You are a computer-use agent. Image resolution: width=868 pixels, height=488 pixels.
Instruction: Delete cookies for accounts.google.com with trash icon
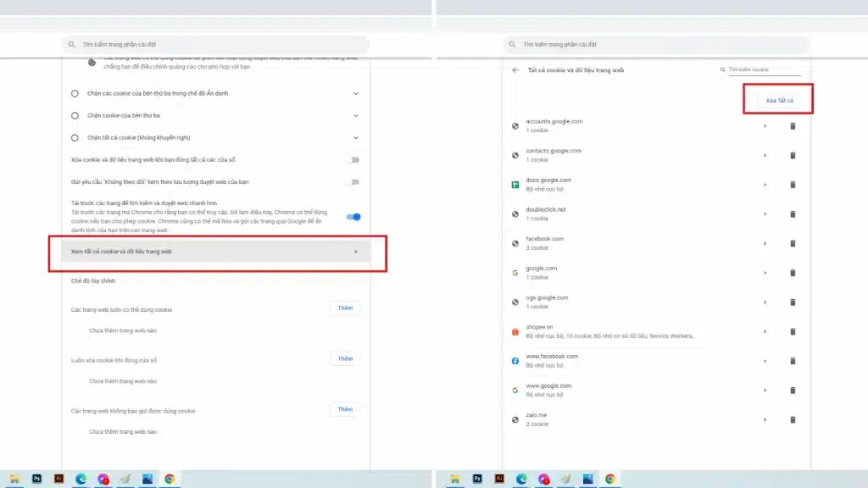point(793,126)
